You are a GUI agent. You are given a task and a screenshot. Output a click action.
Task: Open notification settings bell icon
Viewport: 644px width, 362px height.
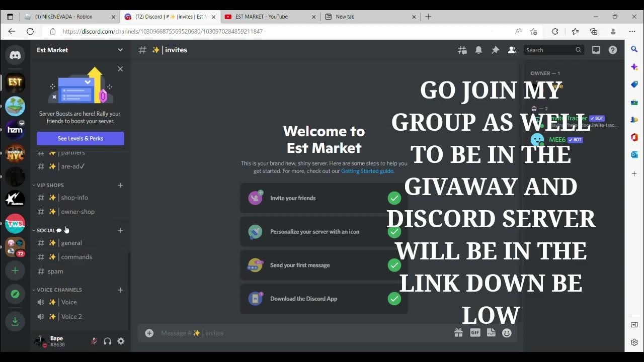tap(478, 50)
